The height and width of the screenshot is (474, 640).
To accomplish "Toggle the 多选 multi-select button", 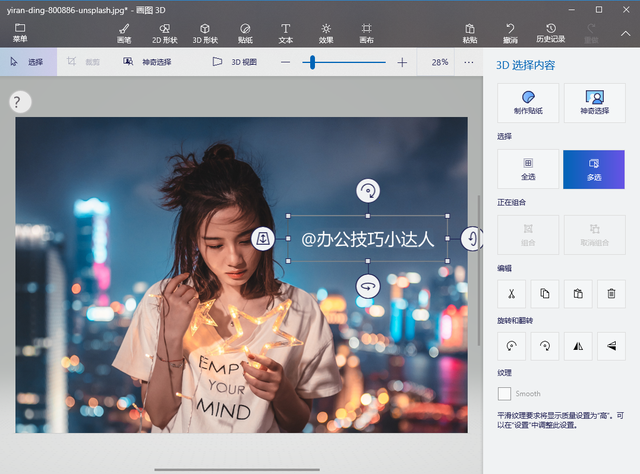I will [x=594, y=169].
